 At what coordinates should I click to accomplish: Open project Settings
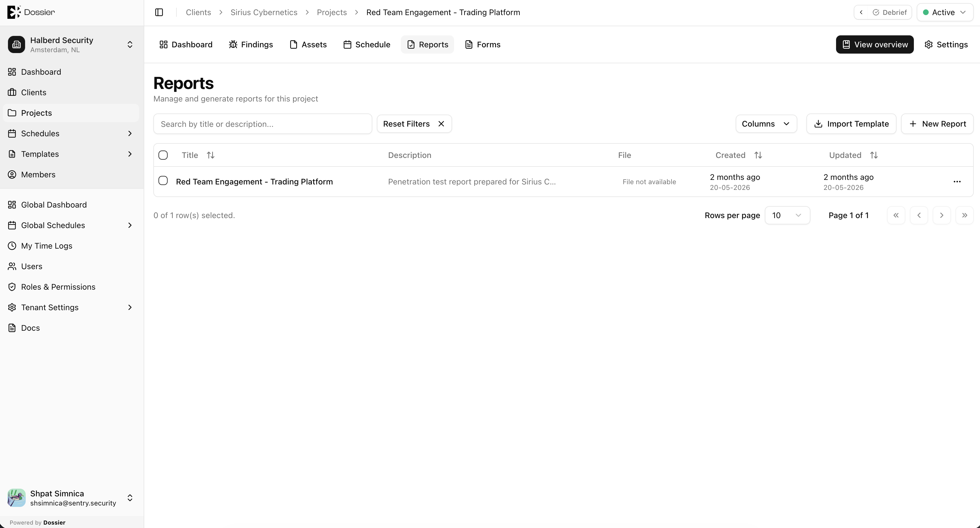pos(946,44)
